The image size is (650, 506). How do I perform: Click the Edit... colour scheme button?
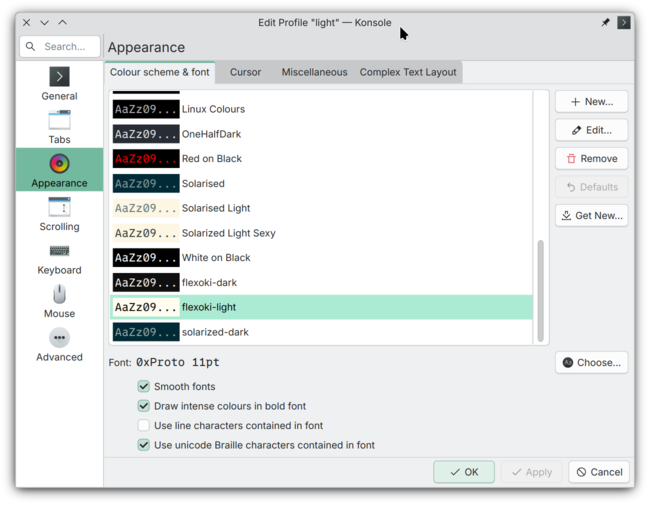(592, 130)
